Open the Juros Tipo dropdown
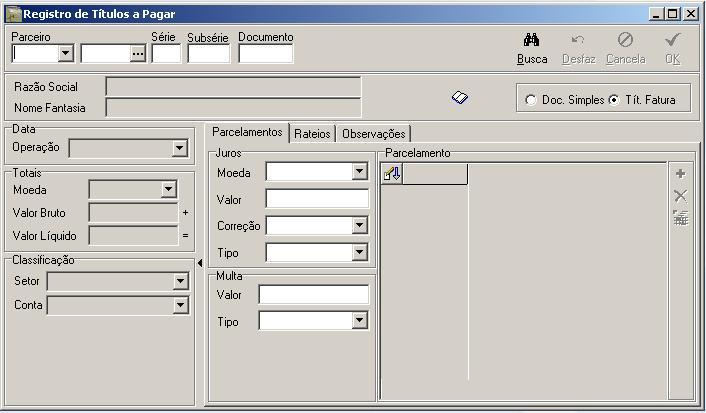This screenshot has height=413, width=706. (359, 252)
